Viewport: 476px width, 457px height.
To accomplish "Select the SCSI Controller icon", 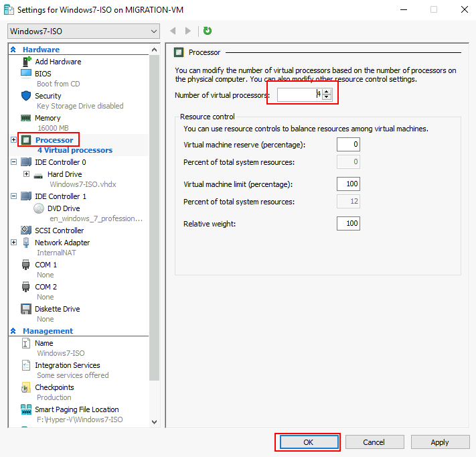I will (26, 231).
